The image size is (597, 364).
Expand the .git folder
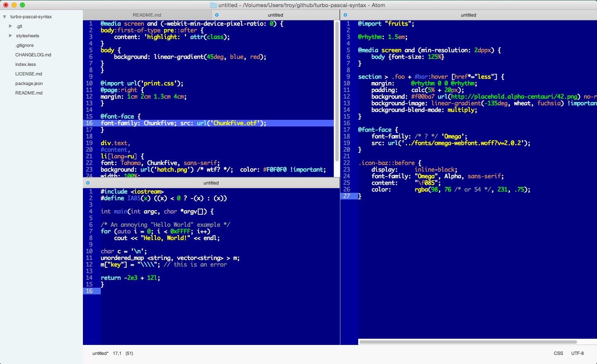coord(10,26)
